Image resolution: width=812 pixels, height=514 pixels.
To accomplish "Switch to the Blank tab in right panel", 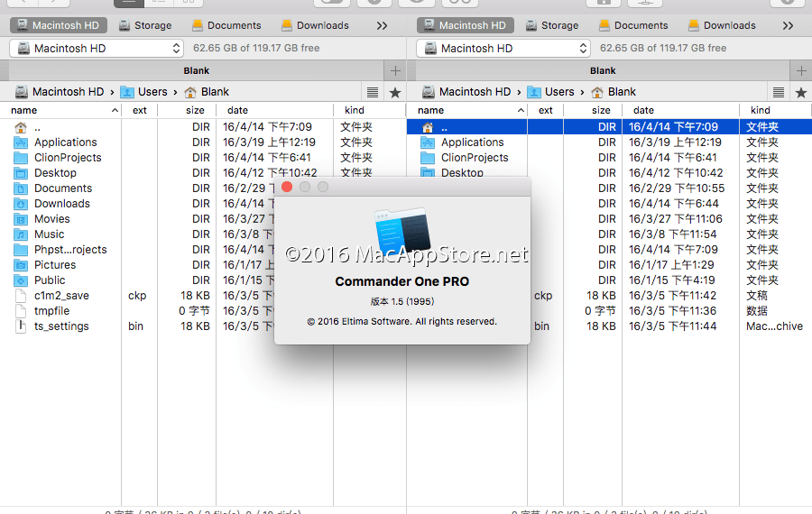I will click(603, 70).
